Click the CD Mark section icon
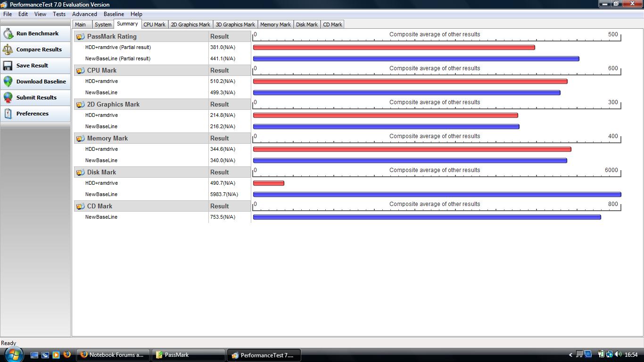The width and height of the screenshot is (644, 362). pos(81,206)
